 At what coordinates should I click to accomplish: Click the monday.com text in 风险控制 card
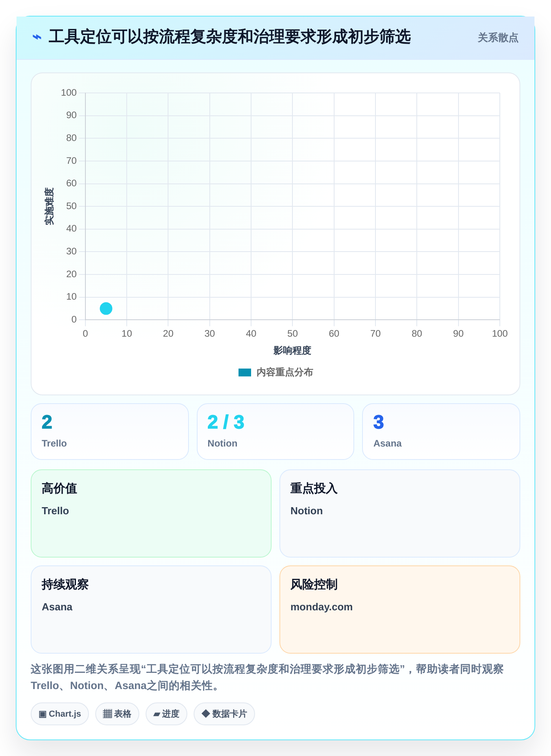point(322,607)
